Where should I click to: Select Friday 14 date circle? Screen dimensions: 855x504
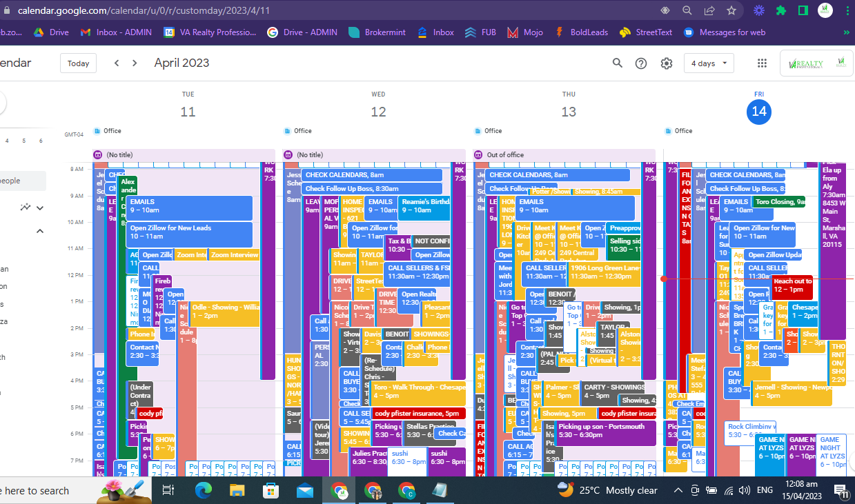(759, 112)
